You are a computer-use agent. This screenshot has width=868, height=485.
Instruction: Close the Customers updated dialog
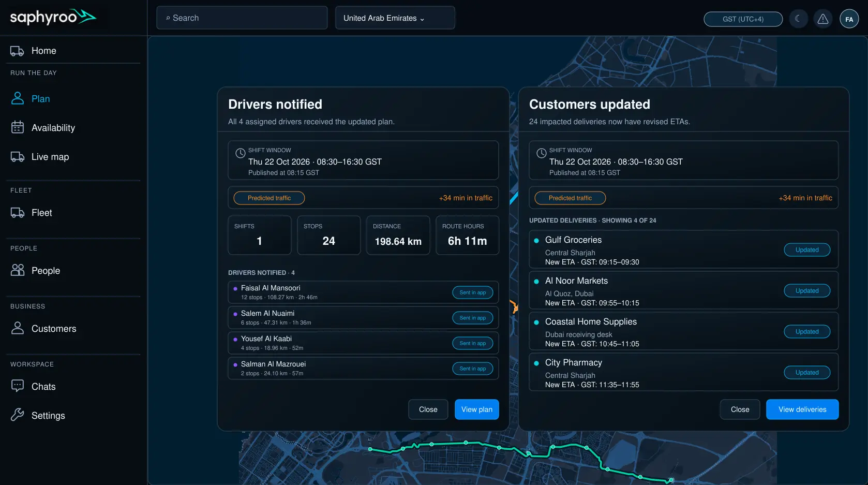(x=740, y=409)
